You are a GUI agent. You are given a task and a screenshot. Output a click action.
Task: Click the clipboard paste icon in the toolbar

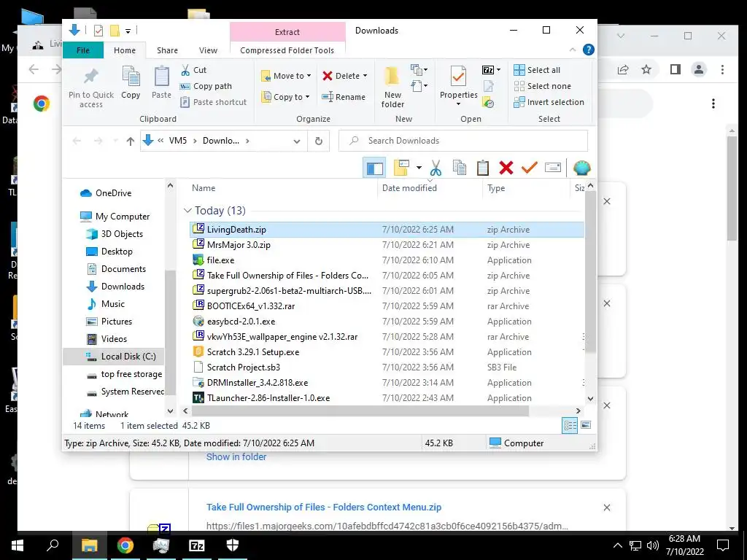pyautogui.click(x=483, y=168)
